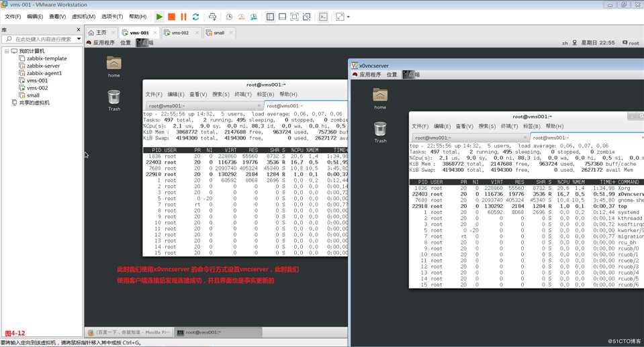644x347 pixels.
Task: Open the snapshot manager icon
Action: 254,17
